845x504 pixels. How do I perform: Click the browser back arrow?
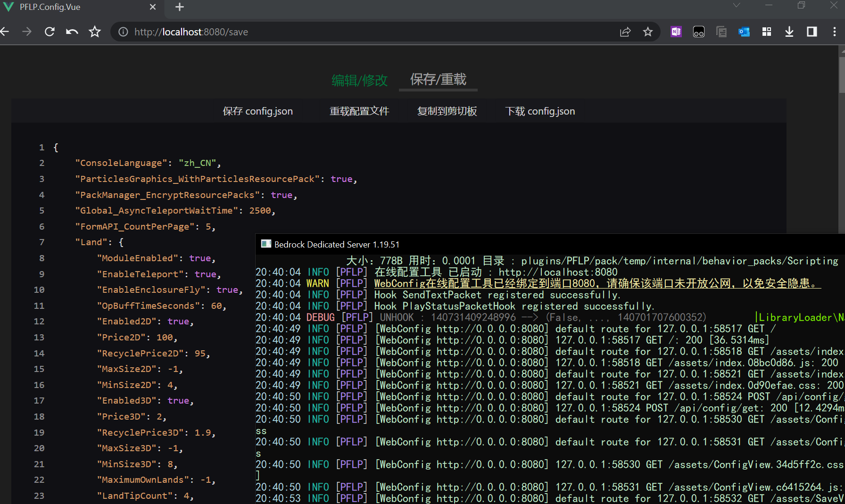[x=5, y=32]
